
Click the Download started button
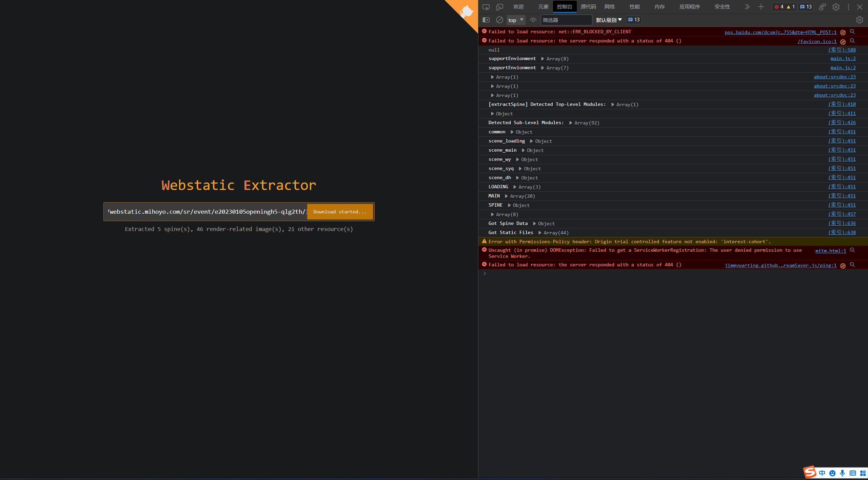340,212
